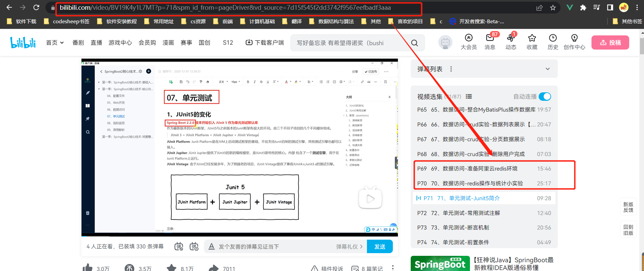The height and width of the screenshot is (271, 644).
Task: Click the 回到旧版 button
Action: pos(628,230)
